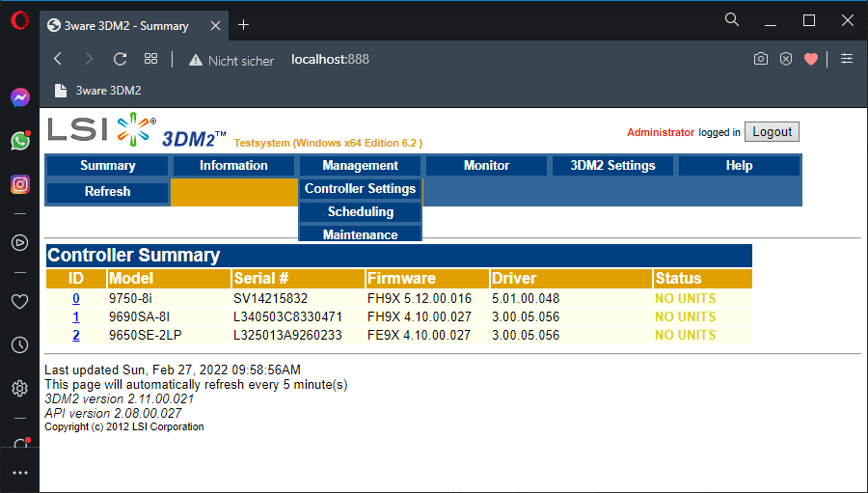Open bookmarks heart in sidebar
The image size is (868, 493).
pos(20,301)
